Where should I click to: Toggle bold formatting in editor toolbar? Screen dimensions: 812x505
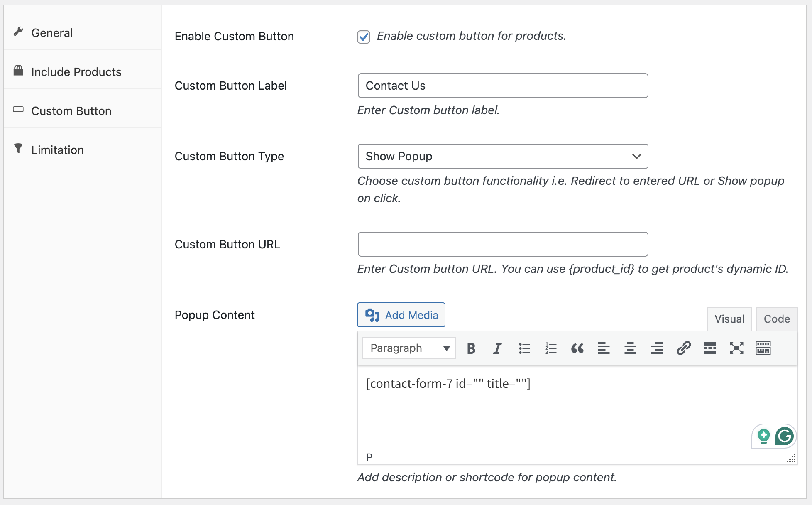point(471,348)
